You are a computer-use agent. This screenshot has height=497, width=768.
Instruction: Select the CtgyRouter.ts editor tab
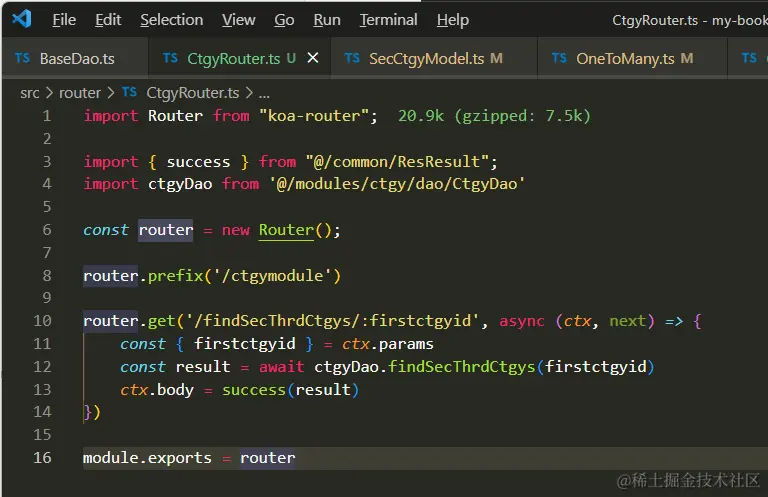240,58
